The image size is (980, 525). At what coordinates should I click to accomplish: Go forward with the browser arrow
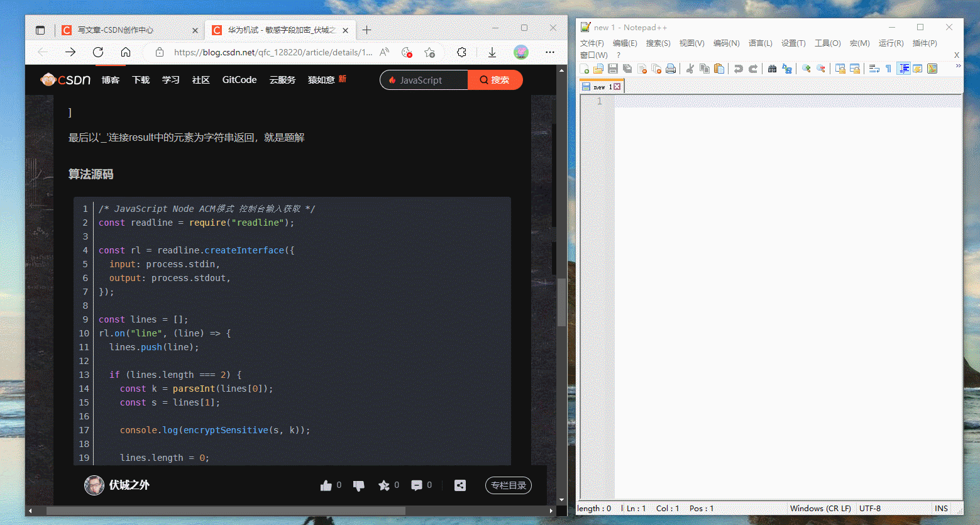click(x=70, y=52)
